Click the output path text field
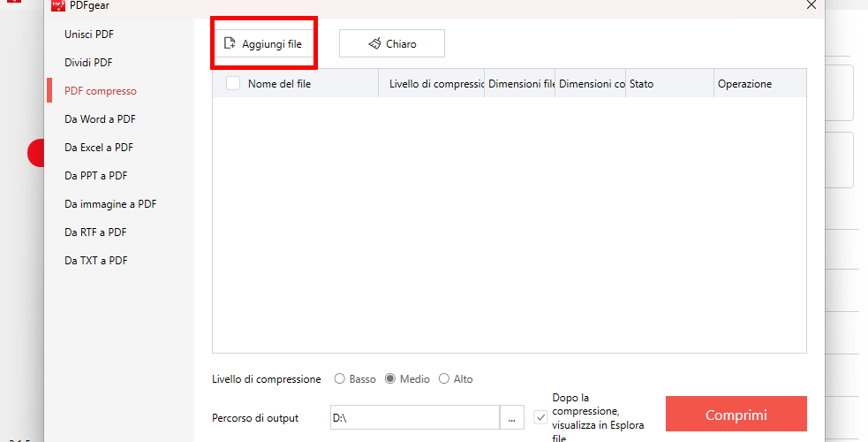The height and width of the screenshot is (442, 868). (x=413, y=417)
